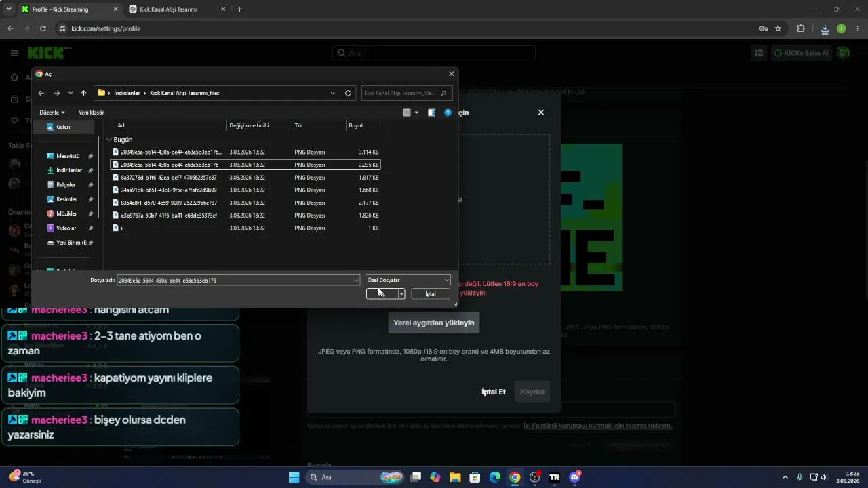Select the 8354e8f1 PNG file
868x488 pixels.
[245, 203]
